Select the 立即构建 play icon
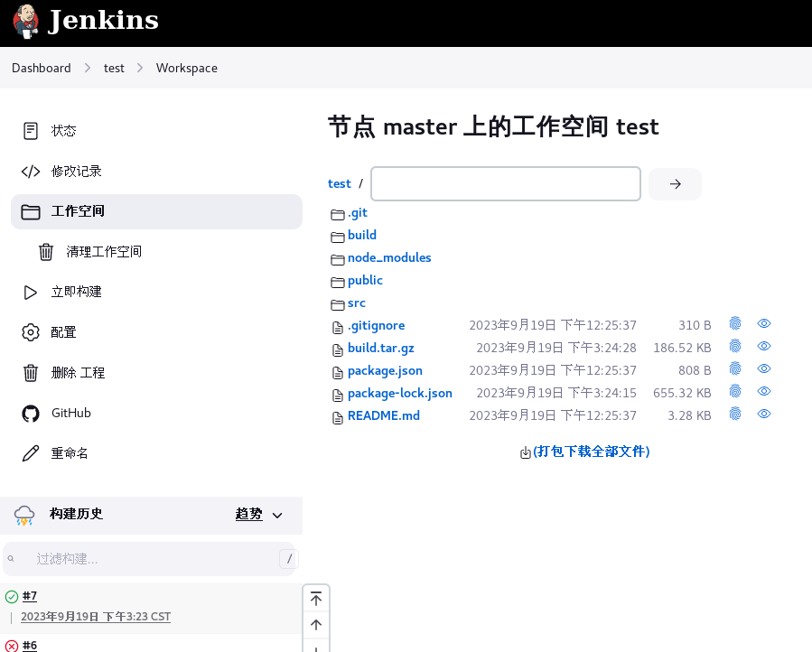 (30, 292)
